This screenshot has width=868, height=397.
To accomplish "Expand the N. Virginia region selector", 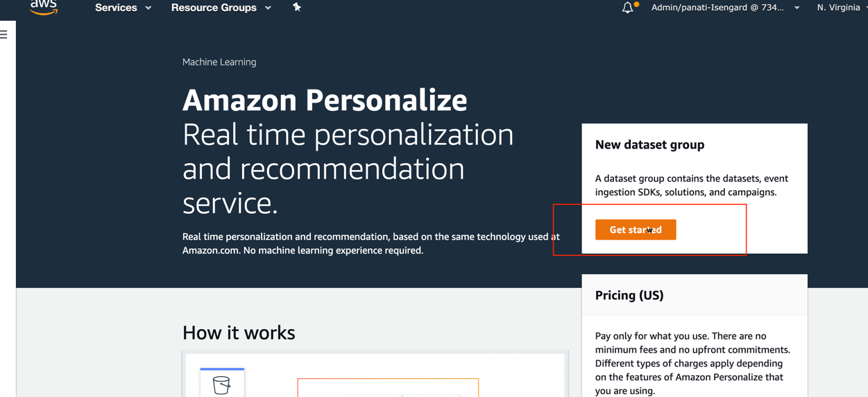I will click(841, 8).
